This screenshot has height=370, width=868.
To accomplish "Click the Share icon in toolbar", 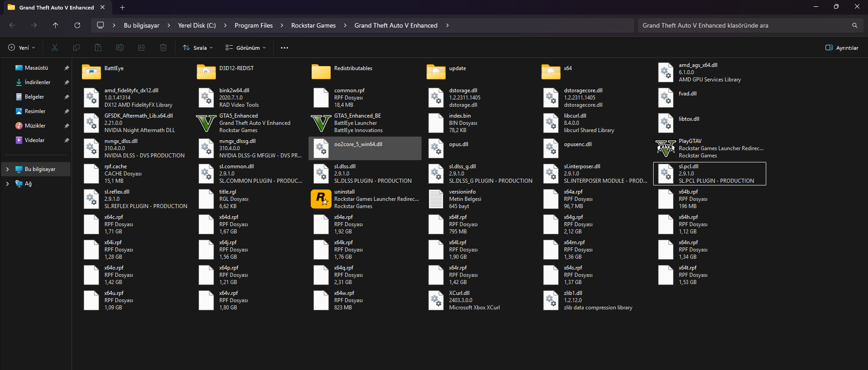I will pyautogui.click(x=142, y=47).
